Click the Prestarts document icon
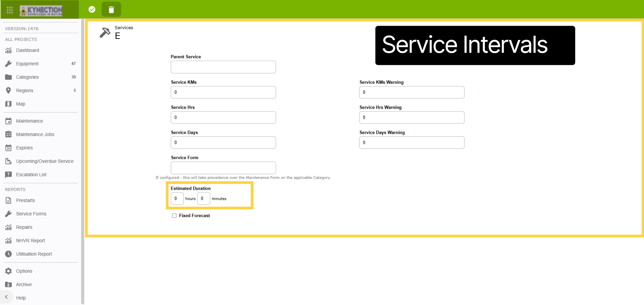644x305 pixels. tap(9, 200)
